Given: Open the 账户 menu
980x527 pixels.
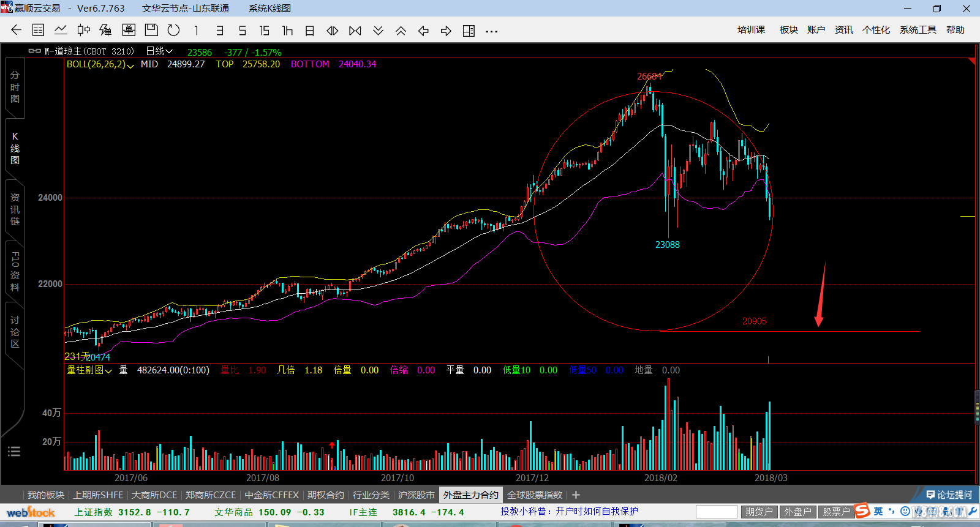Looking at the screenshot, I should pyautogui.click(x=816, y=30).
